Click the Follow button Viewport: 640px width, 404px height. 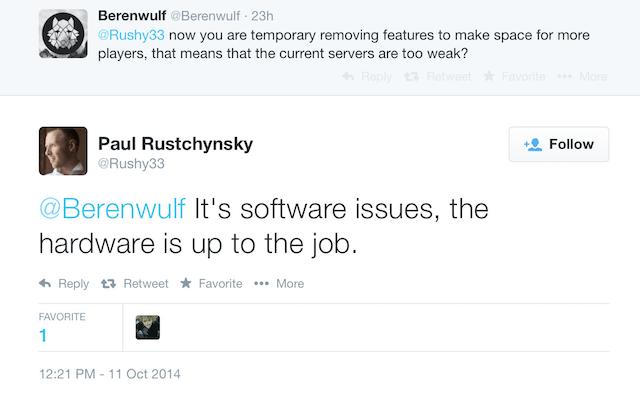tap(558, 145)
